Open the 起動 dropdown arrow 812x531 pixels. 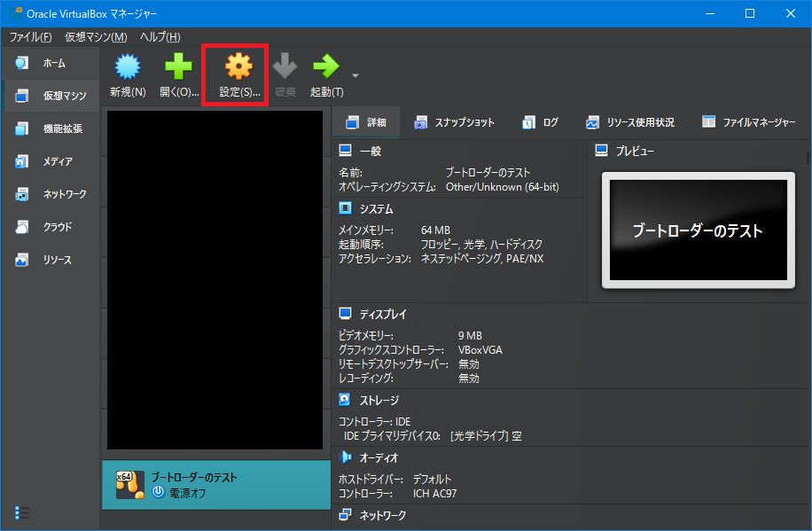[355, 75]
